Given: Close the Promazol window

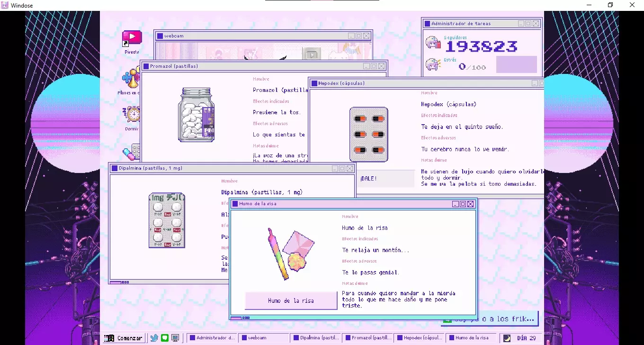Looking at the screenshot, I should pos(381,66).
